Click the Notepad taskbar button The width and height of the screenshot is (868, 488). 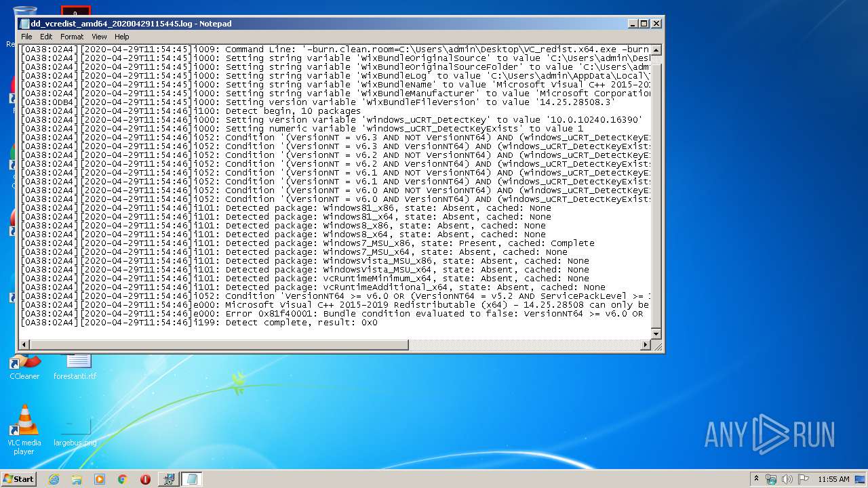click(x=191, y=479)
